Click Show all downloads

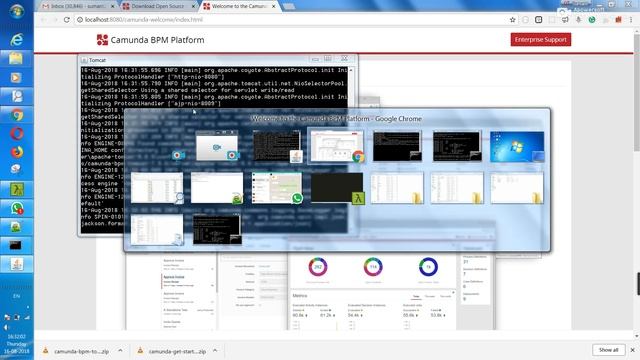[x=608, y=350]
